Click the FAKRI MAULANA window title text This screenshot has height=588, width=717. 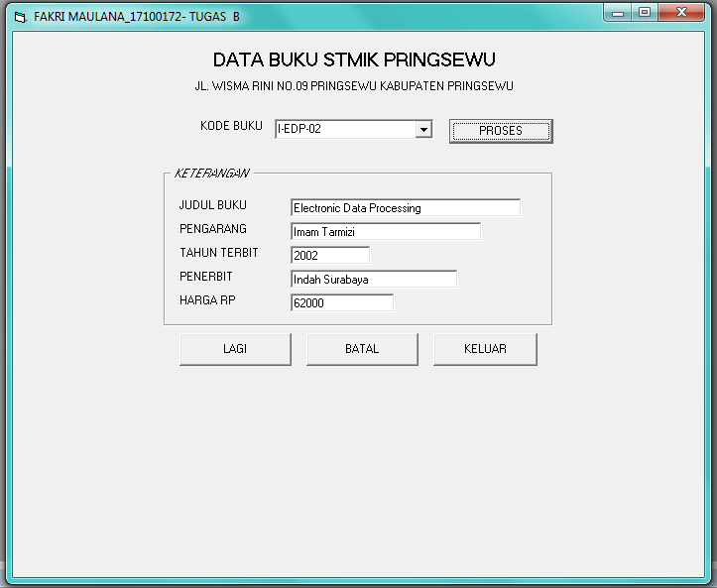pyautogui.click(x=137, y=17)
